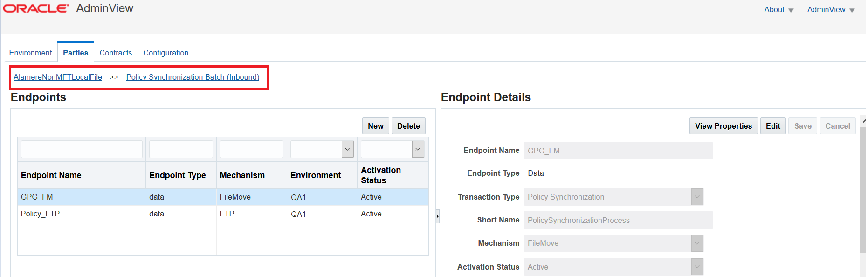Open the Configuration tab
Screen dimensions: 868x277
tap(166, 53)
